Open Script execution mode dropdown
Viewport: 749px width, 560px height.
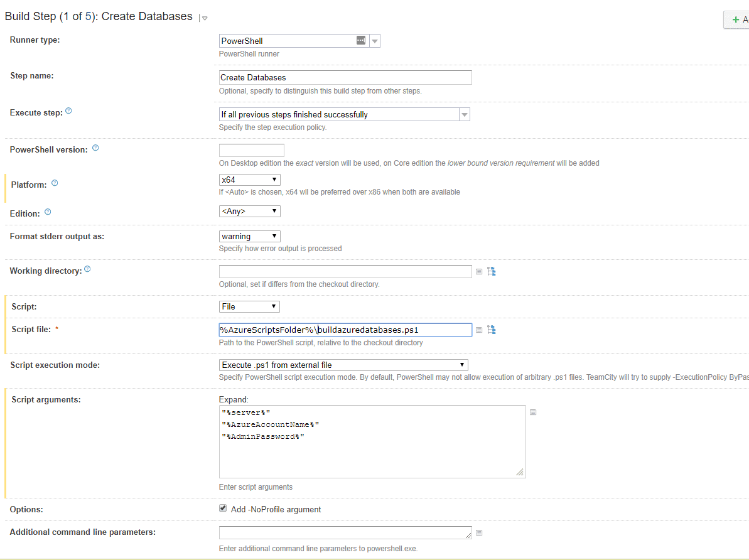(x=343, y=365)
